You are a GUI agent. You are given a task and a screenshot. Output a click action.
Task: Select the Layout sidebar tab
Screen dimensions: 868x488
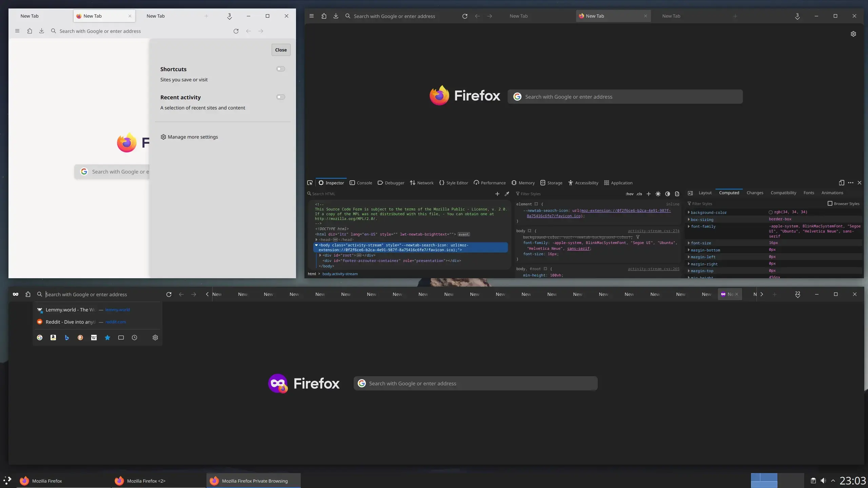[x=705, y=192]
